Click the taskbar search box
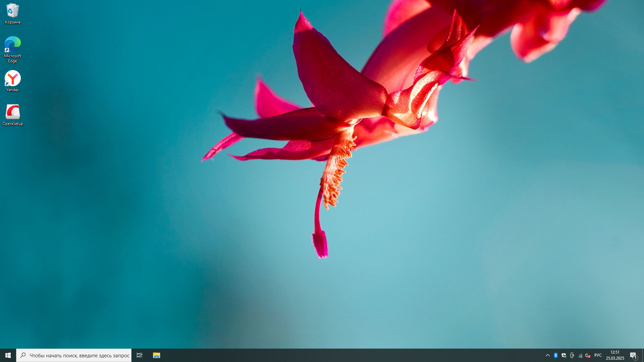The height and width of the screenshot is (362, 644). click(79, 355)
